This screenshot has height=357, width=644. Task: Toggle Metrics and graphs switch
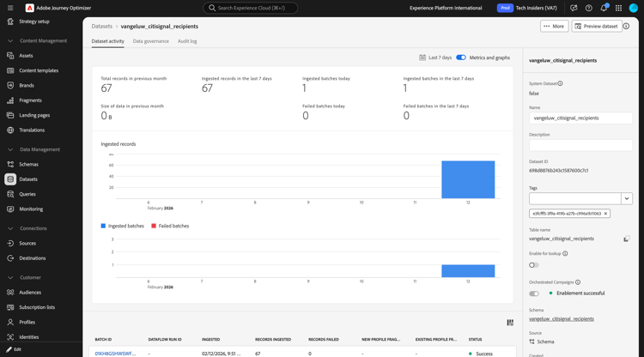pos(461,57)
